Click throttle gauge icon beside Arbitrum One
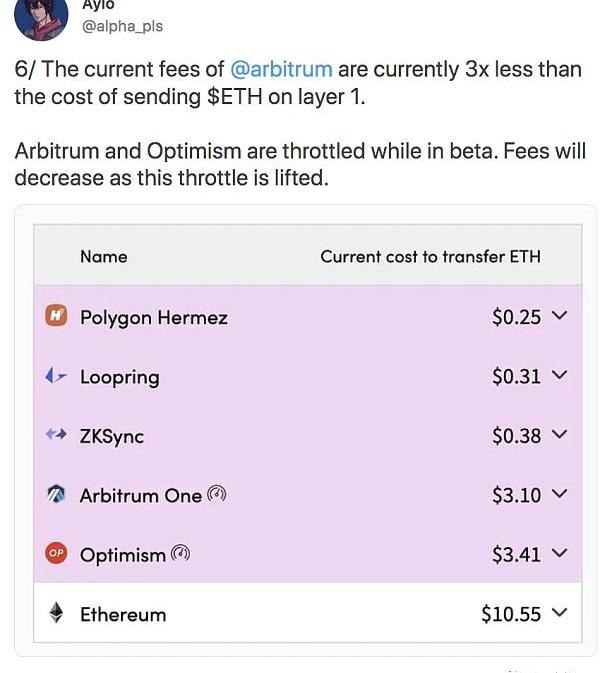 [x=217, y=494]
